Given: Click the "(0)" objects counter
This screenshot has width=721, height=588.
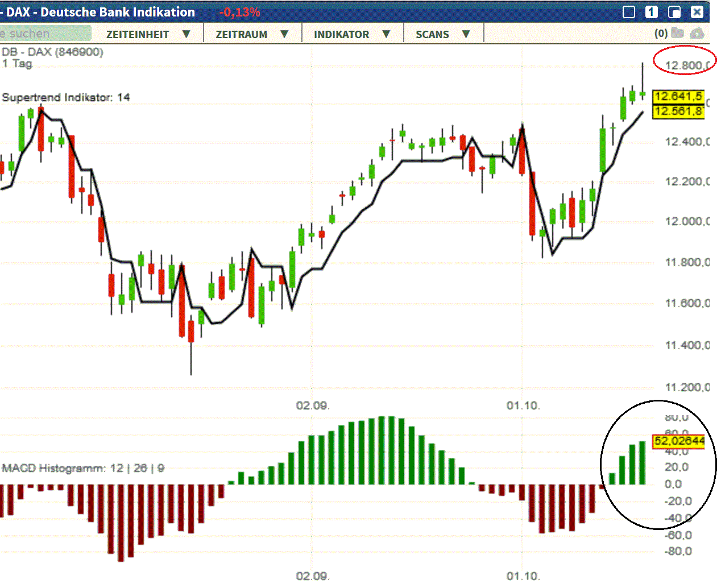Looking at the screenshot, I should pyautogui.click(x=661, y=34).
